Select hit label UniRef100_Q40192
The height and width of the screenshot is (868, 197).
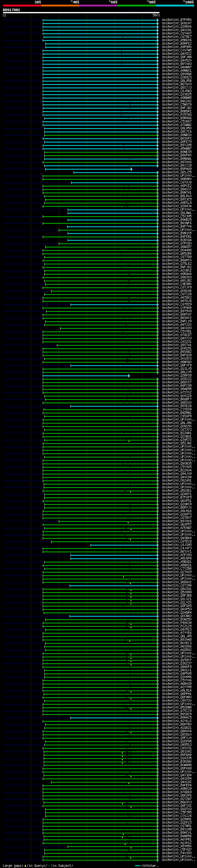[176, 782]
